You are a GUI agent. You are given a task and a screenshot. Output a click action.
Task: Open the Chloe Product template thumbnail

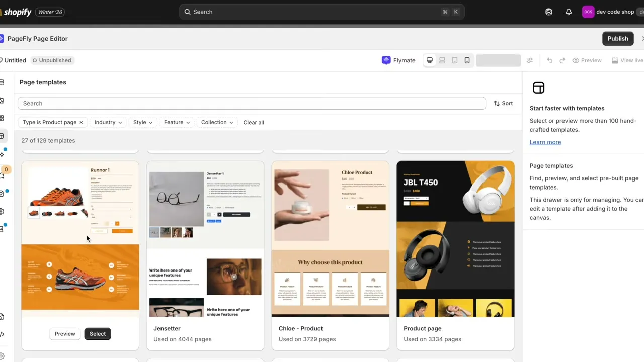click(331, 239)
